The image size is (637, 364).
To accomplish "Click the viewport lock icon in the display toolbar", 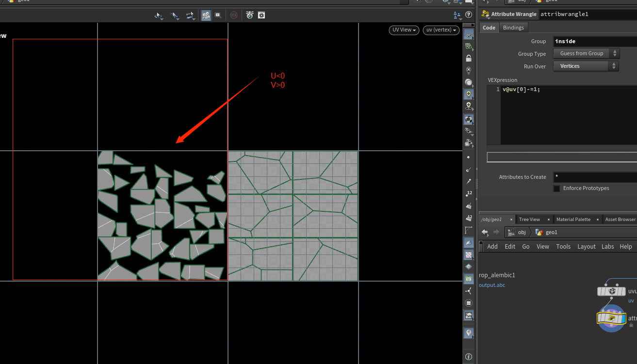I will [468, 58].
